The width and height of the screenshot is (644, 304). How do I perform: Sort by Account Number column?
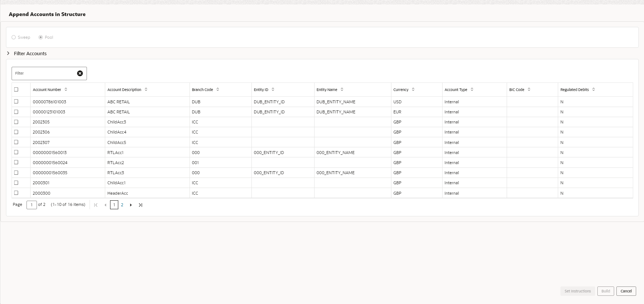(66, 90)
